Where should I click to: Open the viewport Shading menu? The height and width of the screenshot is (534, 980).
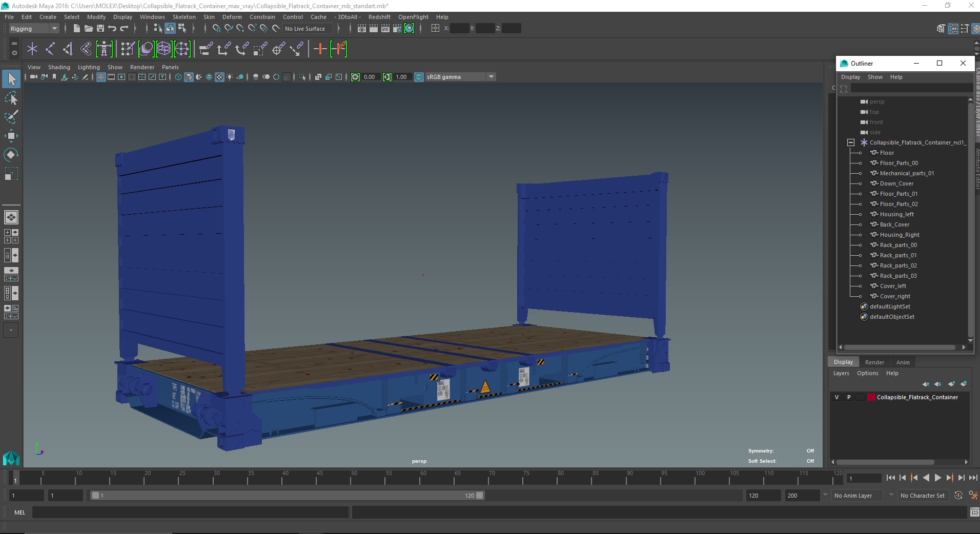pos(59,67)
